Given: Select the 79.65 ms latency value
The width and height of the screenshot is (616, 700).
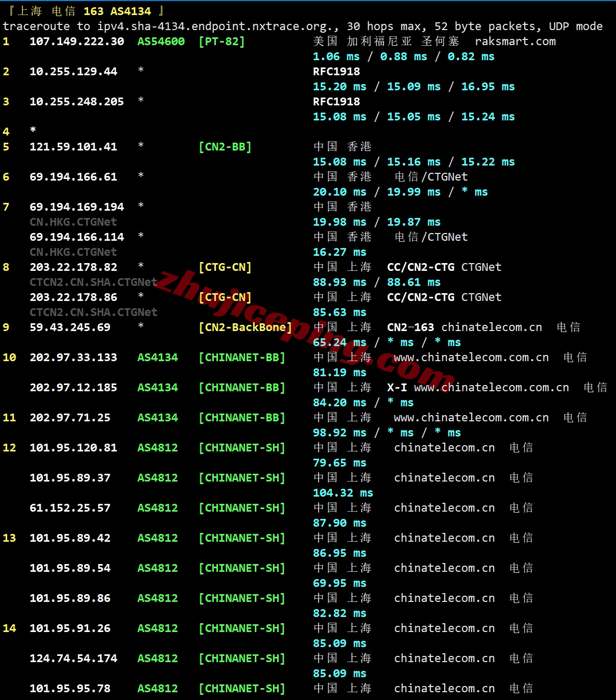Looking at the screenshot, I should click(x=339, y=463).
